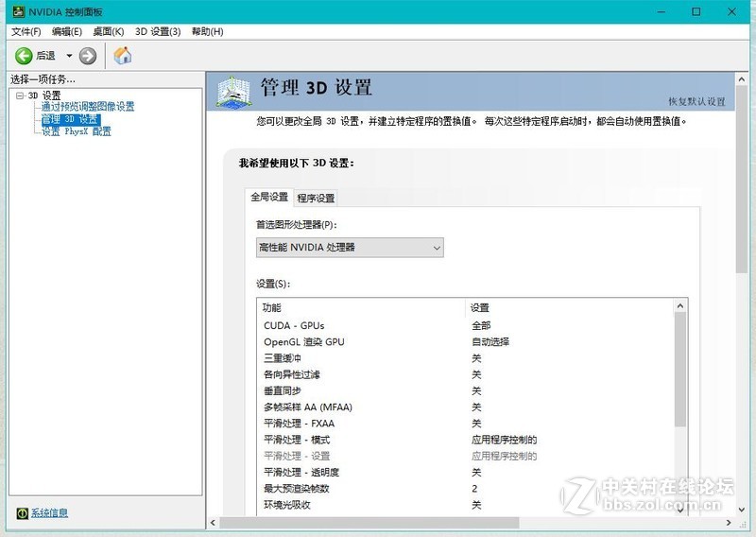
Task: Click value 2 for 最大预渲染帧数
Action: click(474, 489)
